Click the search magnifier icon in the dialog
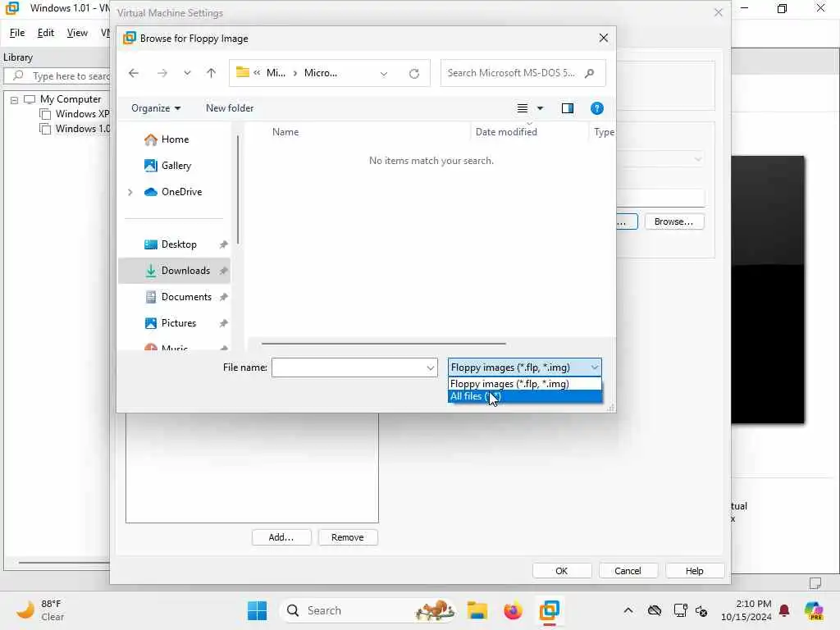The height and width of the screenshot is (630, 840). 589,73
